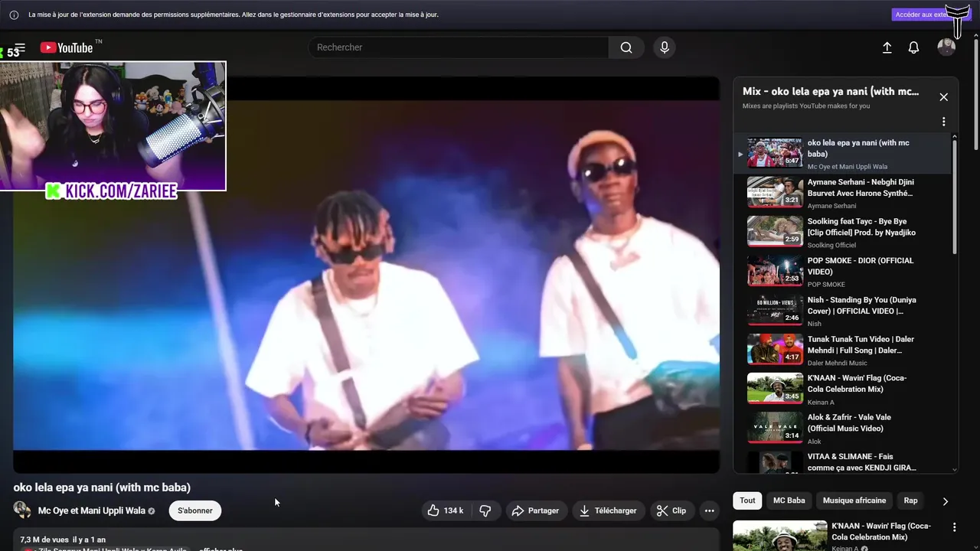
Task: Open the account avatar menu
Action: 946,47
